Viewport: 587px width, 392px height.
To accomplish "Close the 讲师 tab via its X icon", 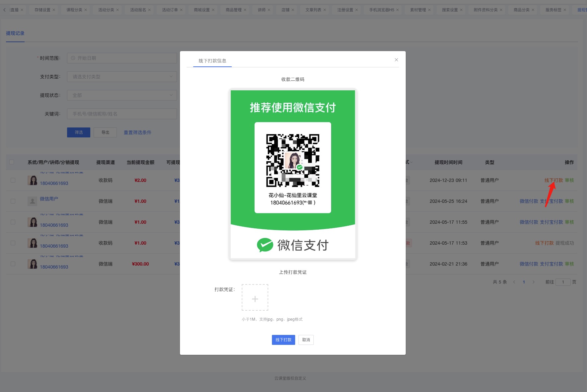I will (269, 10).
